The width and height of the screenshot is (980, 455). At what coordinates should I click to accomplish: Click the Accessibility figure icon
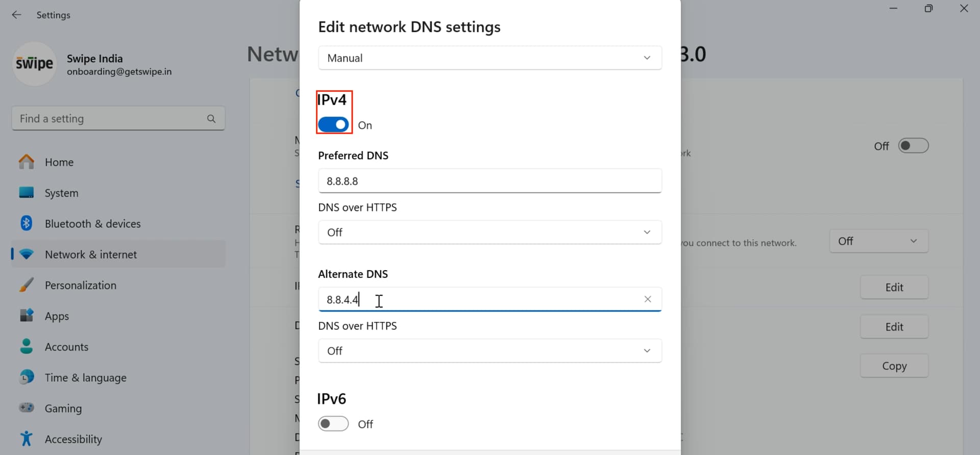coord(27,439)
